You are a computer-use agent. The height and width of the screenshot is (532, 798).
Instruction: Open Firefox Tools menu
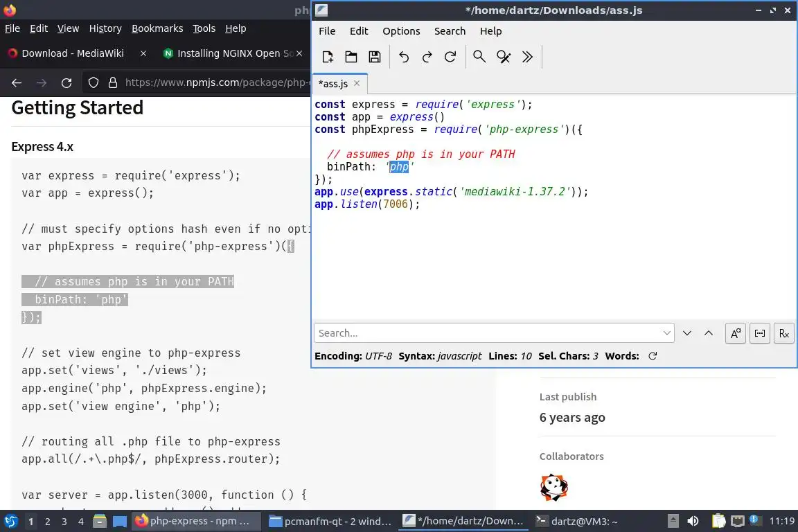coord(204,28)
